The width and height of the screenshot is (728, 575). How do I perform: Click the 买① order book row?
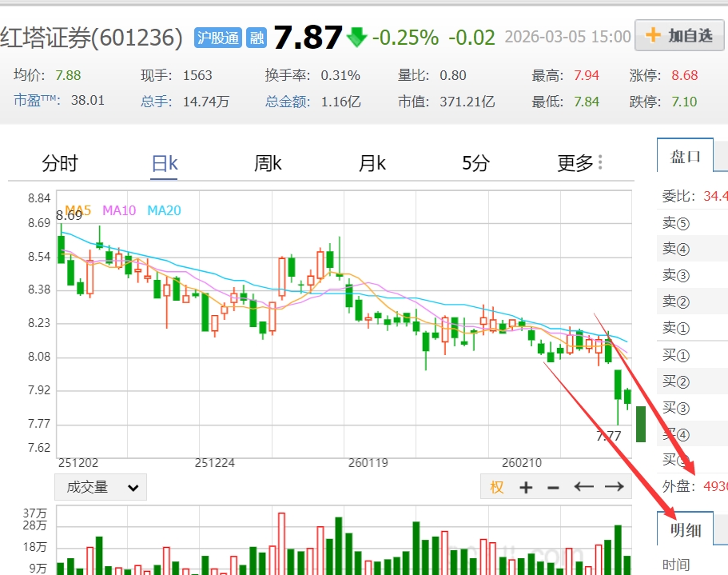click(692, 355)
